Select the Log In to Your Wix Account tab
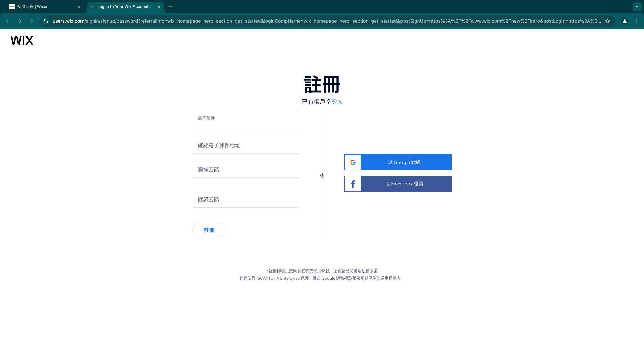The image size is (644, 362). coord(125,7)
